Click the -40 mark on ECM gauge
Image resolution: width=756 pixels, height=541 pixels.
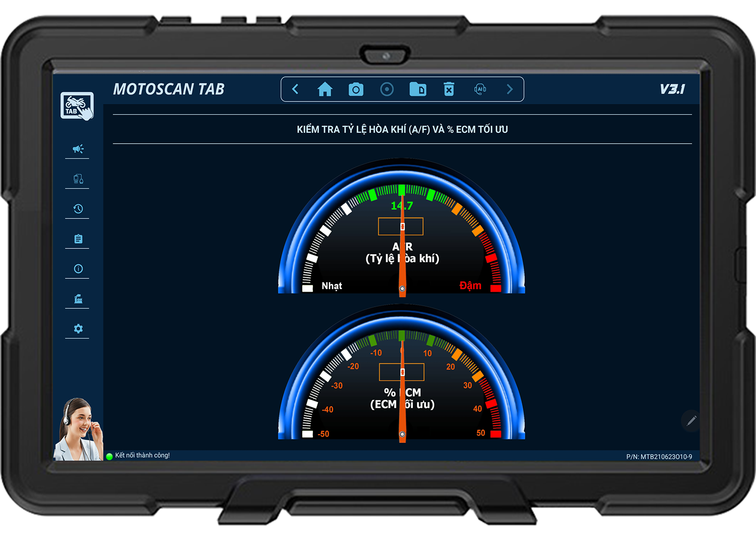(328, 409)
